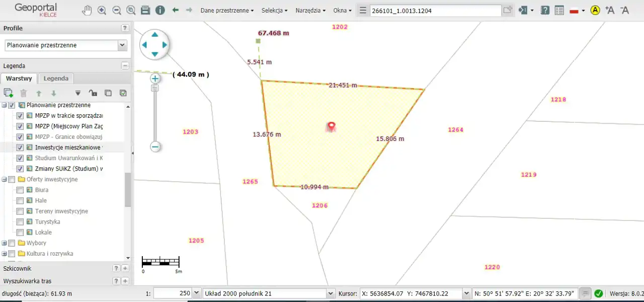This screenshot has height=302, width=644.
Task: Expand the Wybory layer group
Action: [x=5, y=243]
